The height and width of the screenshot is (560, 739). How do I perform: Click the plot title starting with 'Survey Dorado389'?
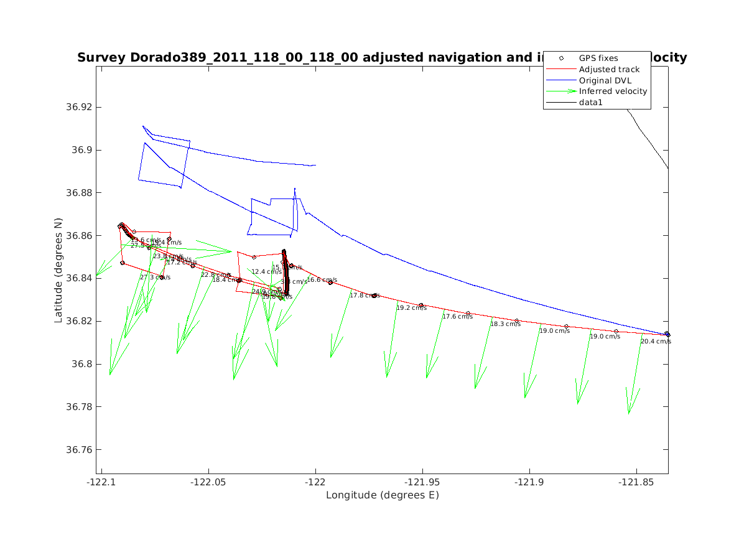point(311,58)
